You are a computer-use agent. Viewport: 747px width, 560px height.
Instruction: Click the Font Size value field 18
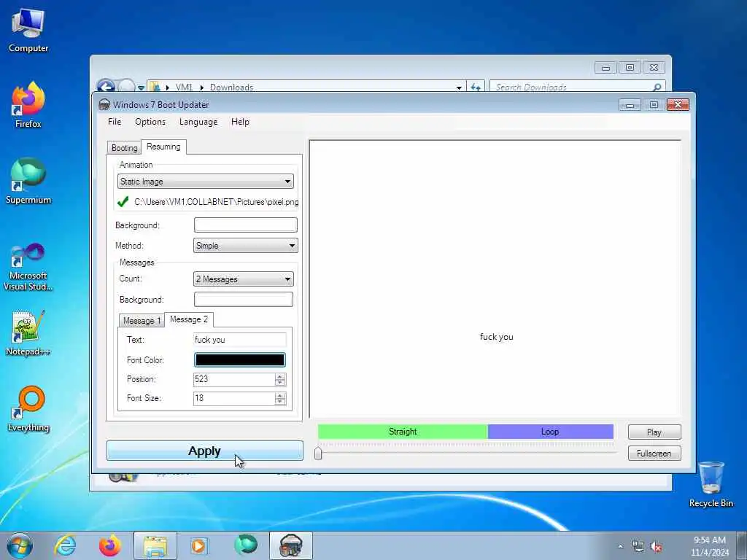[233, 398]
